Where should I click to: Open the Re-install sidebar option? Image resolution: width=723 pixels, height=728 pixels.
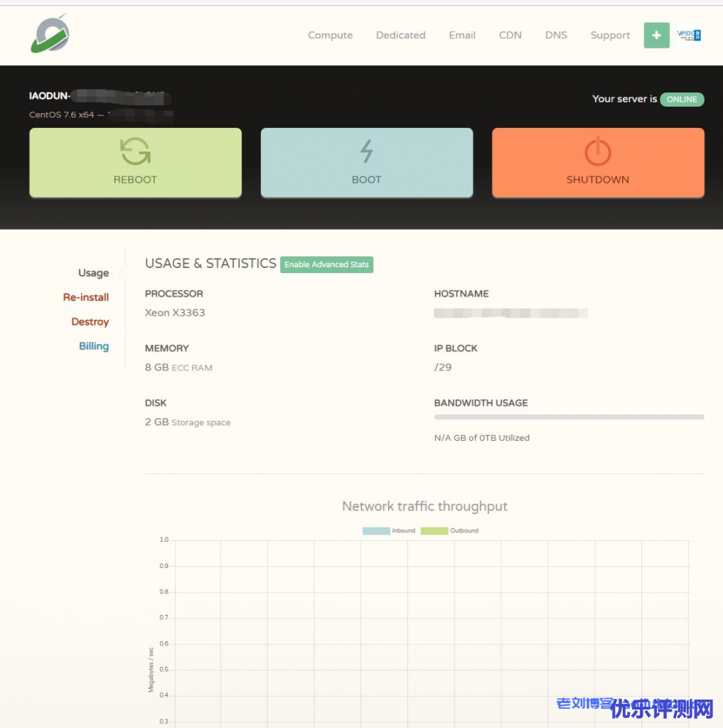click(x=86, y=297)
